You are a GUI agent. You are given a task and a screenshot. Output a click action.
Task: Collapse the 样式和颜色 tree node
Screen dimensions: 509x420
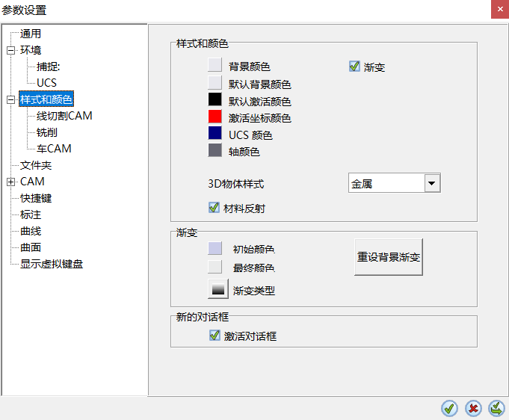[x=10, y=99]
